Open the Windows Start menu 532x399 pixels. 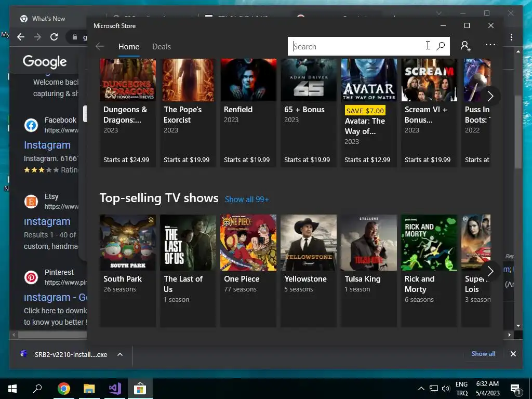(x=12, y=389)
